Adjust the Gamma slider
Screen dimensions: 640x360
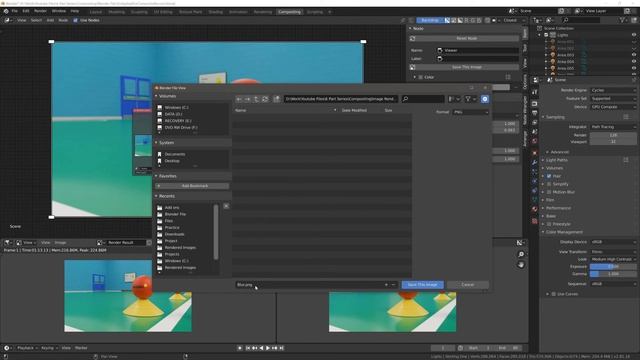pyautogui.click(x=613, y=274)
